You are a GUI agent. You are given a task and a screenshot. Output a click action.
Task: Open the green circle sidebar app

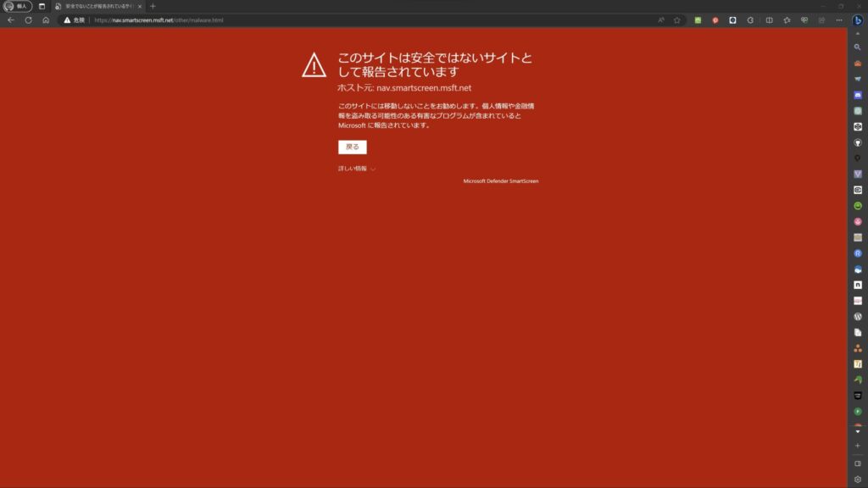coord(858,206)
